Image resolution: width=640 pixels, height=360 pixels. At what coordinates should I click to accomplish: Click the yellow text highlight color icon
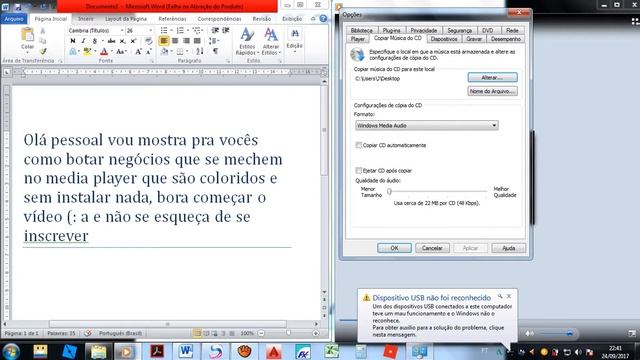[x=87, y=51]
